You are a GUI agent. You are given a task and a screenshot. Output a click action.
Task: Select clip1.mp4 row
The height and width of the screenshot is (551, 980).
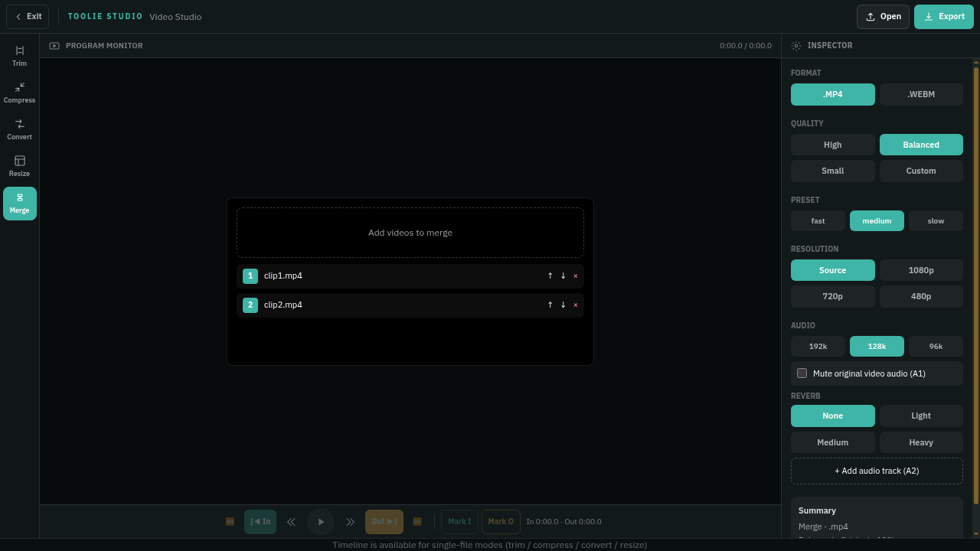pos(410,276)
